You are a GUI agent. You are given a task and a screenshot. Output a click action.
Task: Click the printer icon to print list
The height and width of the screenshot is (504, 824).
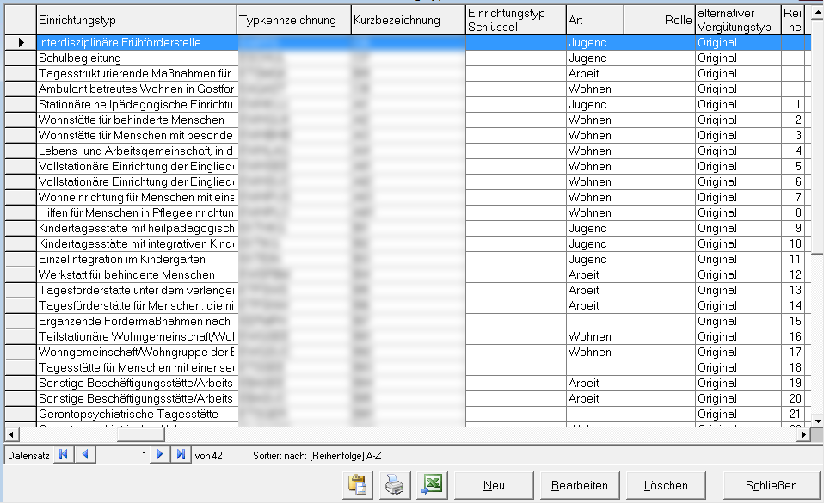(394, 486)
